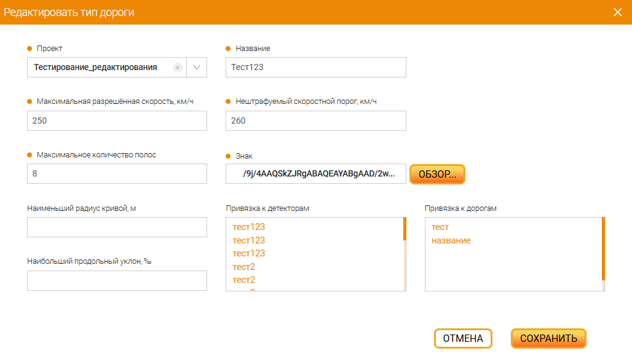
Task: Select the first тест2 detector entry
Action: [x=244, y=267]
